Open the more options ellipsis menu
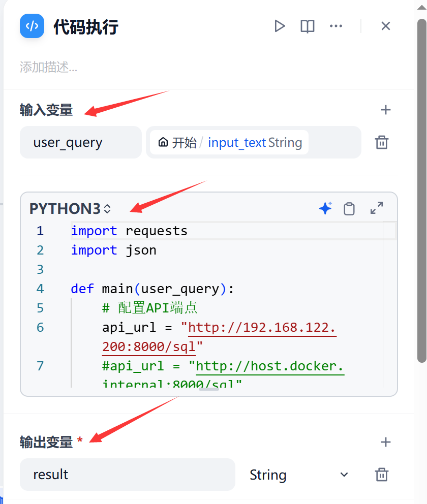 pyautogui.click(x=336, y=26)
